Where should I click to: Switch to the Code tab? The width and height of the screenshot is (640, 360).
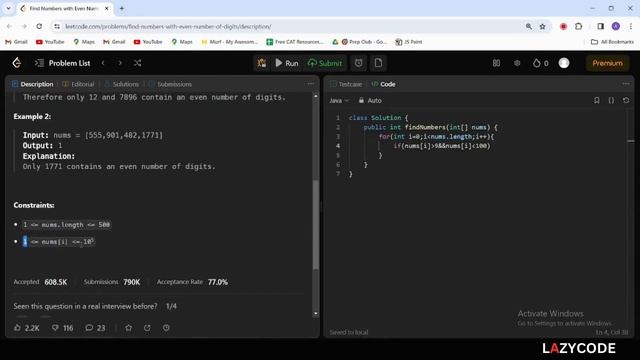pos(383,84)
